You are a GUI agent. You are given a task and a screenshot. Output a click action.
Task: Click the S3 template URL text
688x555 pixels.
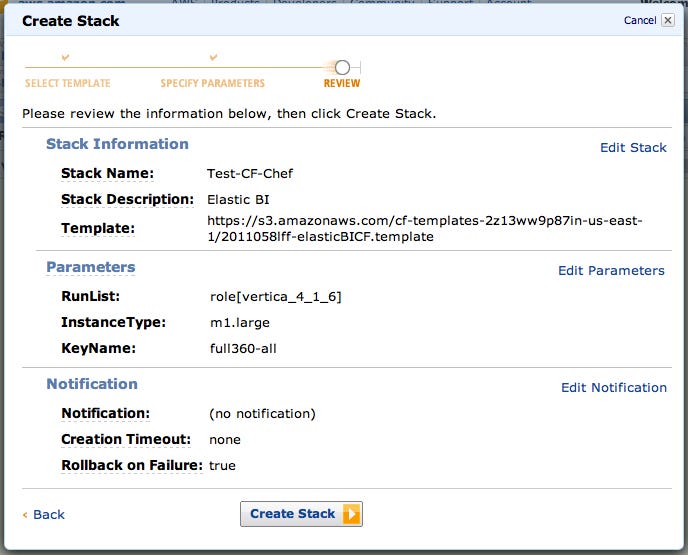[x=424, y=228]
